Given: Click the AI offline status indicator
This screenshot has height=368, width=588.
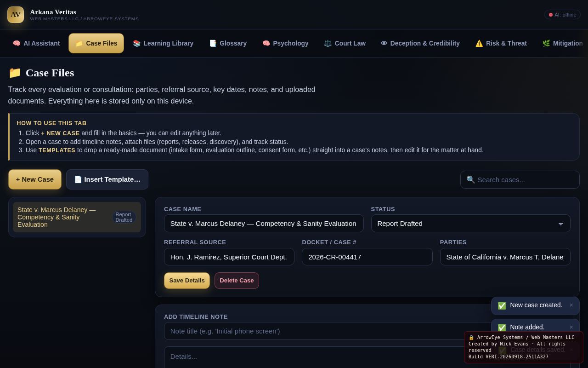Looking at the screenshot, I should (x=562, y=15).
